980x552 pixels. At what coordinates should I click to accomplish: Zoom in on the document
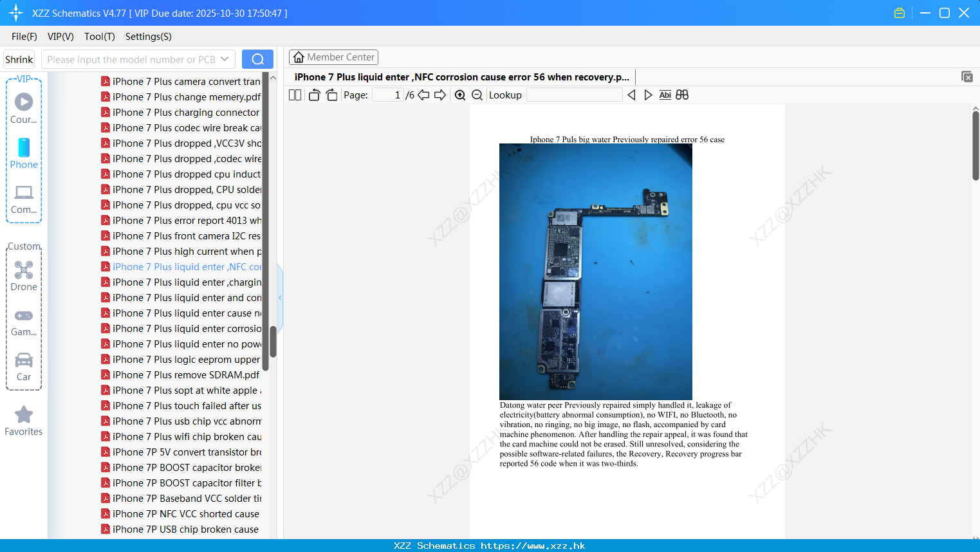pyautogui.click(x=460, y=95)
